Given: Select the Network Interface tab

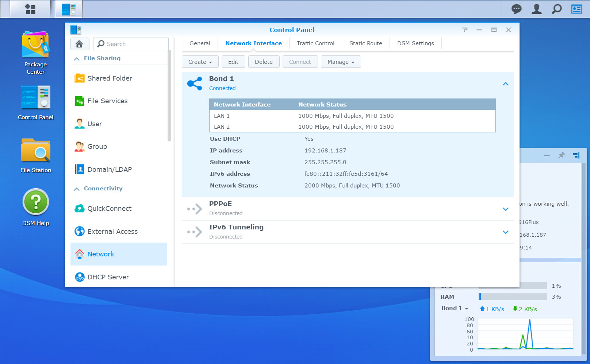Looking at the screenshot, I should click(253, 43).
